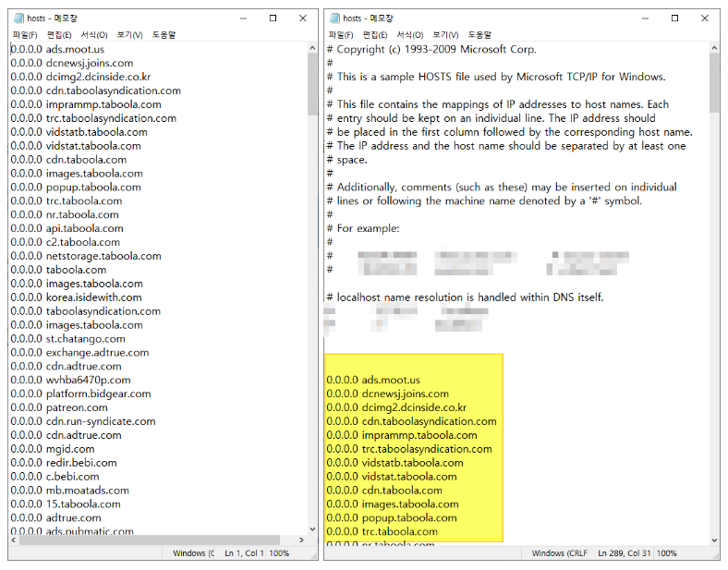Click 'dcnewsj.joins.com' line in left window

tap(72, 63)
